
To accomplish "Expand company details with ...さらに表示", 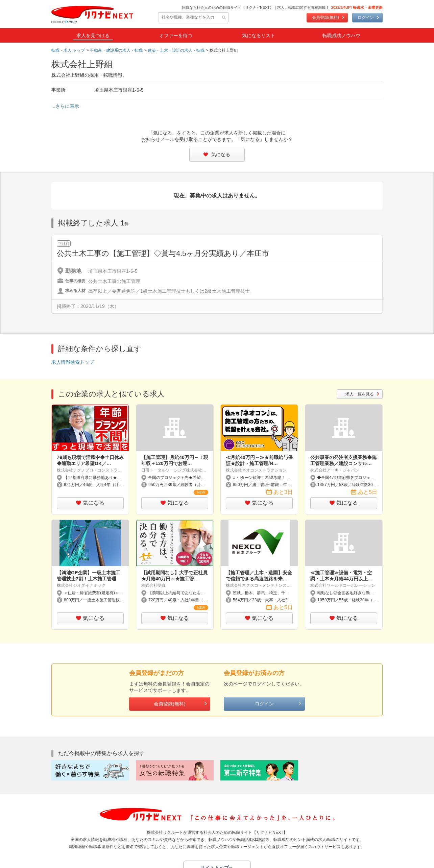I will pyautogui.click(x=65, y=106).
